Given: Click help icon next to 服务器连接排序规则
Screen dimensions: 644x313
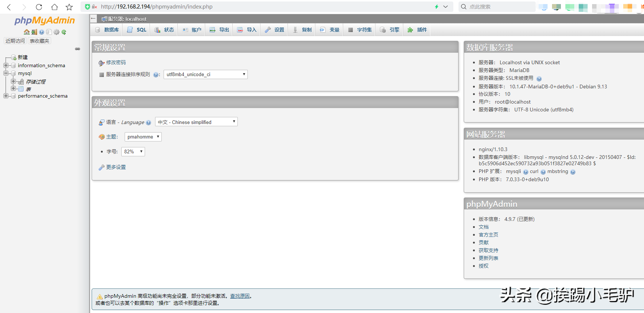Looking at the screenshot, I should 156,75.
